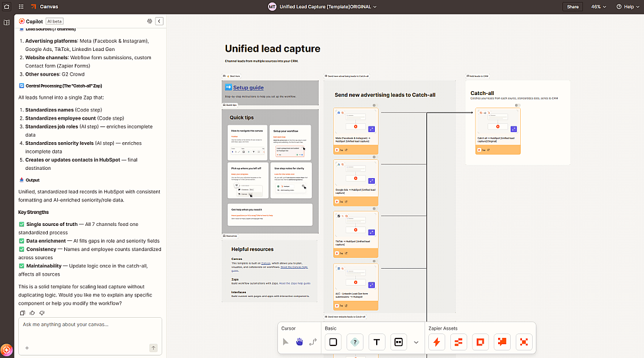644x358 pixels.
Task: Add the last Zapier Assets icon
Action: (524, 342)
